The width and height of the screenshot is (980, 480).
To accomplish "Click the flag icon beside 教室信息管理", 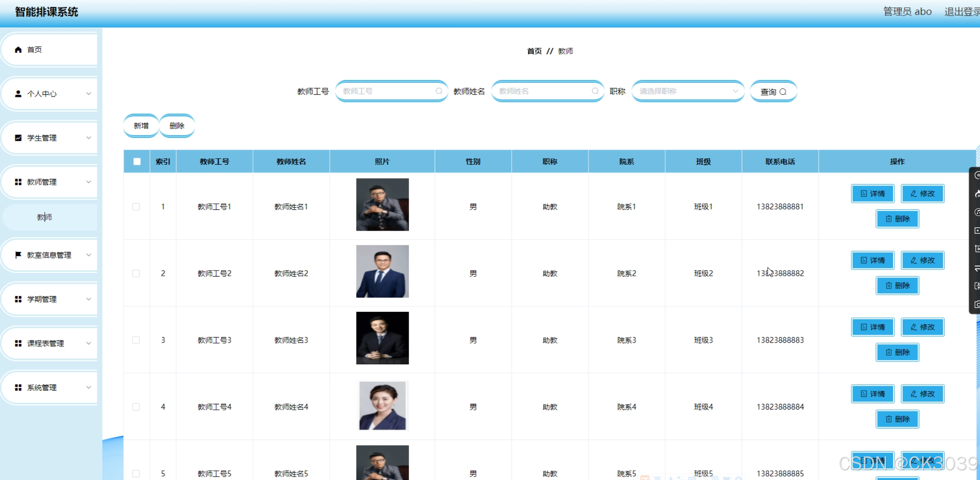I will (18, 255).
